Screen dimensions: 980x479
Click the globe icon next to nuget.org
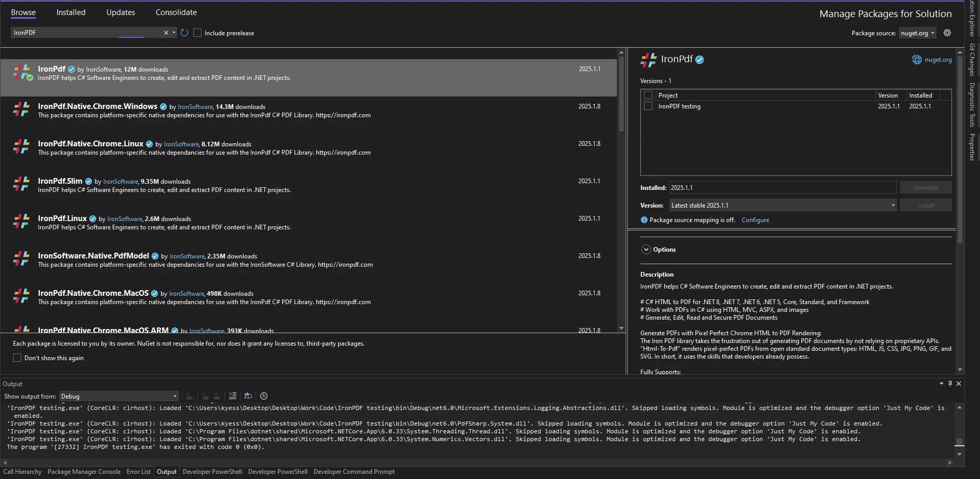click(917, 60)
